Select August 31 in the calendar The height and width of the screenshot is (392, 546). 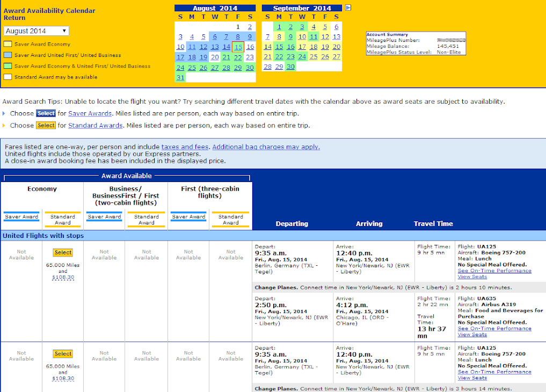coord(180,78)
